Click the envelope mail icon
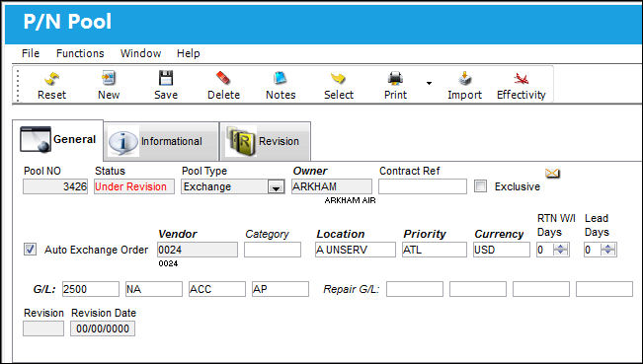The height and width of the screenshot is (364, 643). [x=552, y=174]
